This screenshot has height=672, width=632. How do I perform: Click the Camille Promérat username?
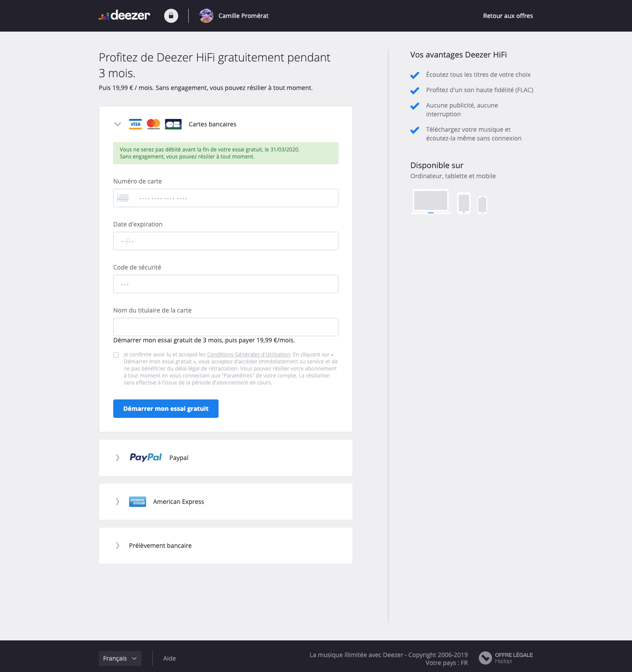pyautogui.click(x=244, y=16)
